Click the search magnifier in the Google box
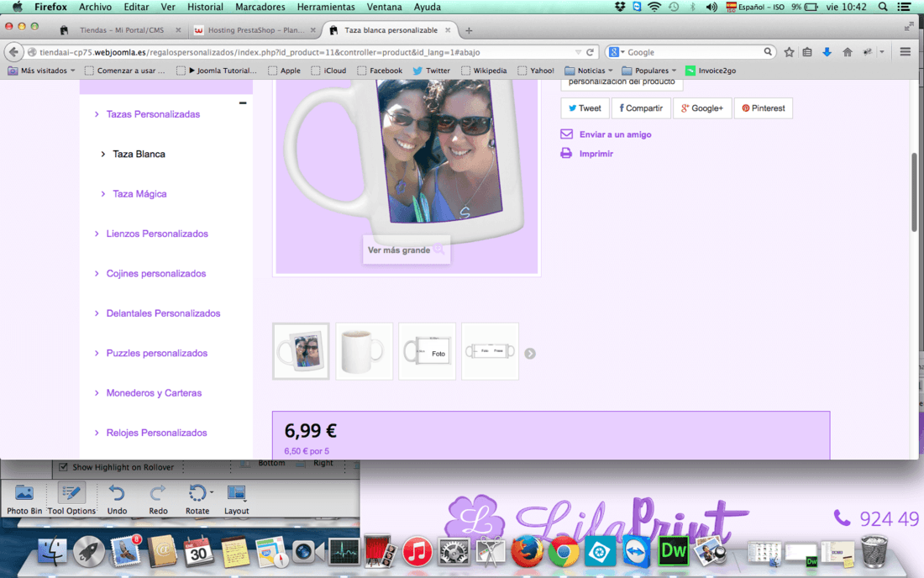The height and width of the screenshot is (578, 924). pyautogui.click(x=767, y=52)
